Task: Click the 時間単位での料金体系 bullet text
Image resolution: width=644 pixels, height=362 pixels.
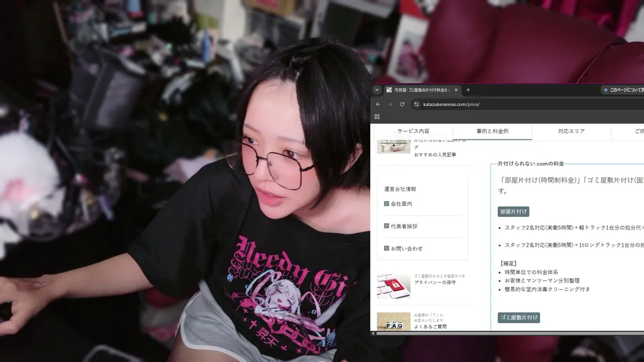Action: 531,272
